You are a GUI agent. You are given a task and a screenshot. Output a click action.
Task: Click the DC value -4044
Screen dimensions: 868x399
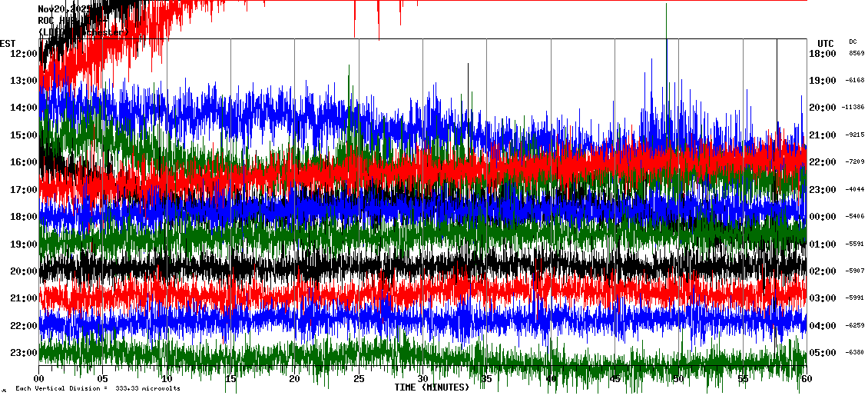855,189
